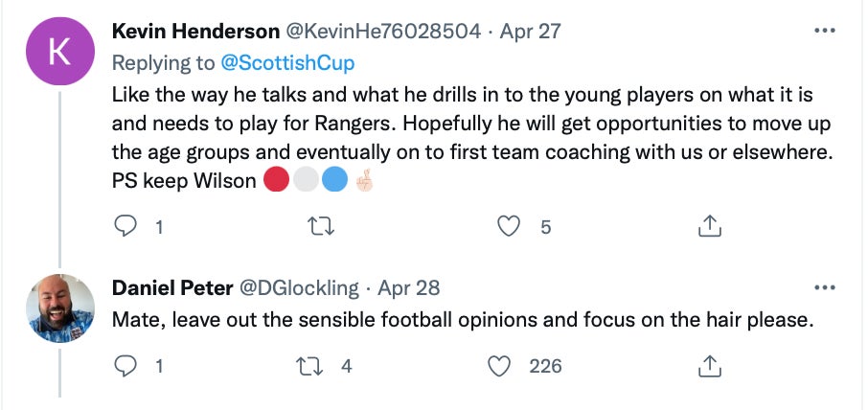Share Kevin Henderson's tweet
The image size is (868, 410).
708,226
